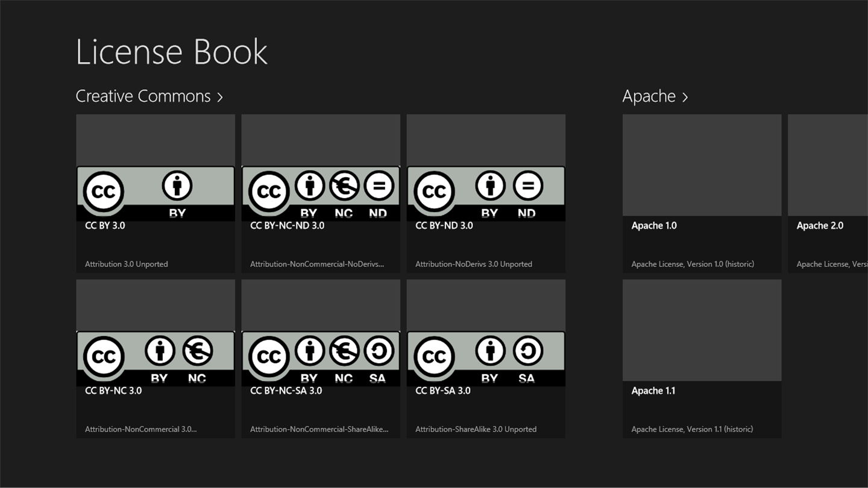Click the CC logo on CC BY-SA 3.0 tile
The width and height of the screenshot is (868, 488).
(434, 357)
